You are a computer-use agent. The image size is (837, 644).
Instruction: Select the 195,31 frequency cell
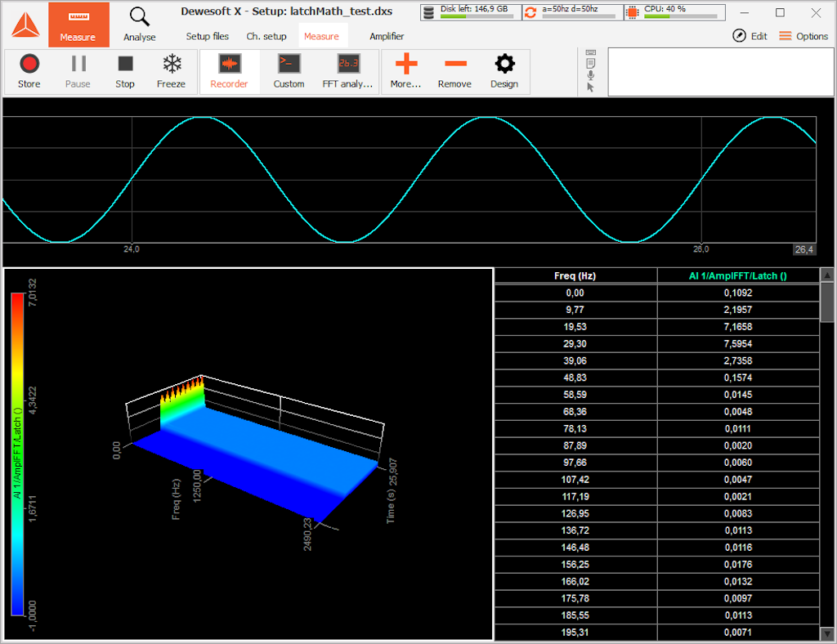575,633
